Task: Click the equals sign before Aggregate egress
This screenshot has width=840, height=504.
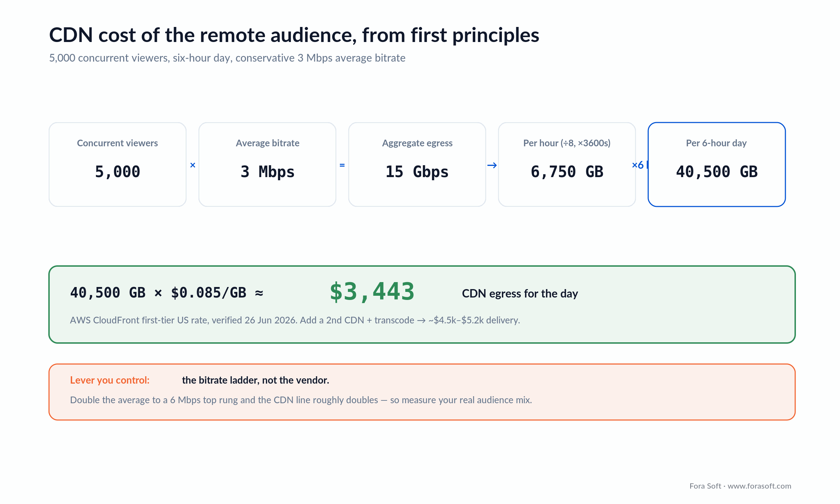Action: tap(342, 165)
